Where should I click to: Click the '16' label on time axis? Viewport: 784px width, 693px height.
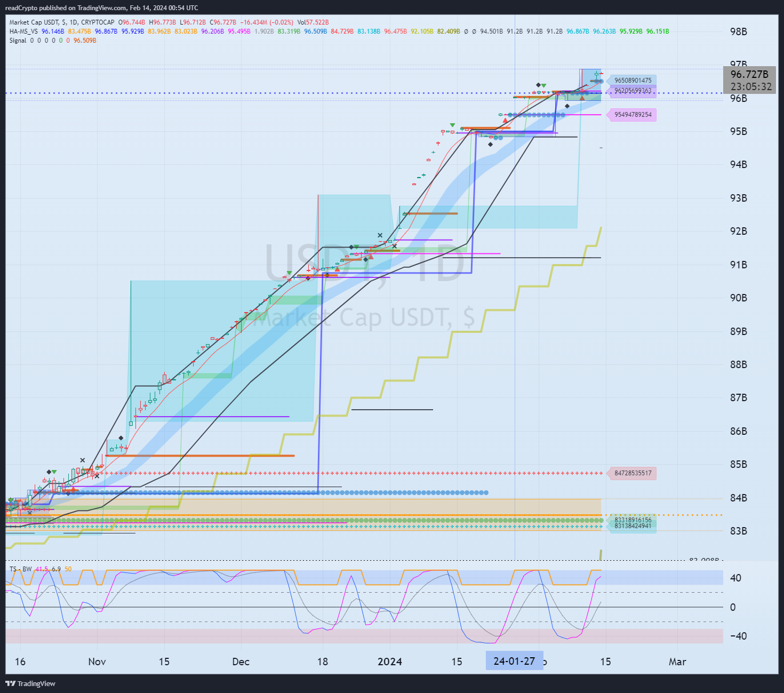pos(20,662)
